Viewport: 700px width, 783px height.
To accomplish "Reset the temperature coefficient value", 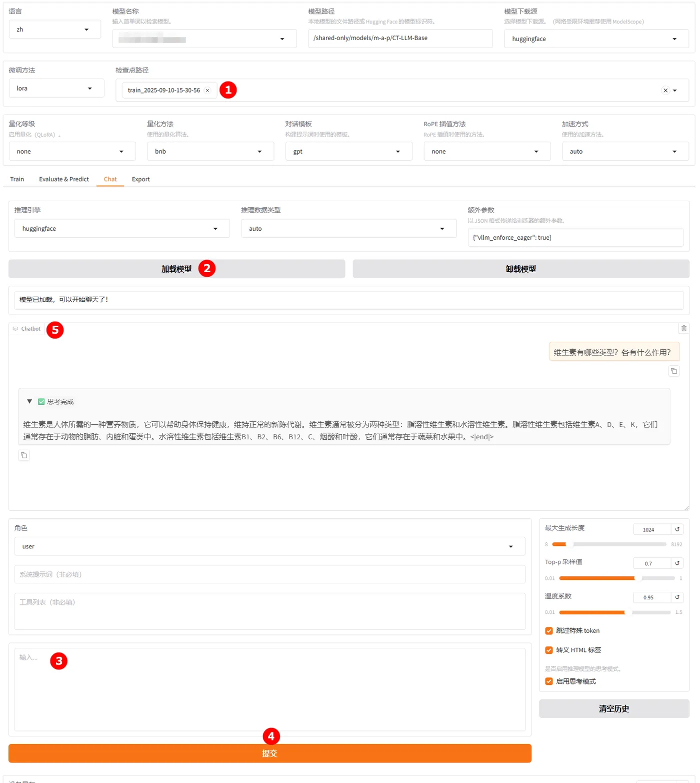I will tap(677, 597).
